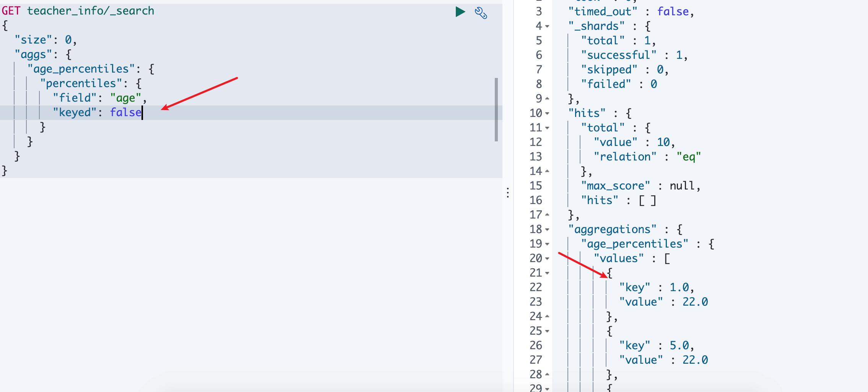Toggle the fold arrow at line 24

(x=547, y=316)
